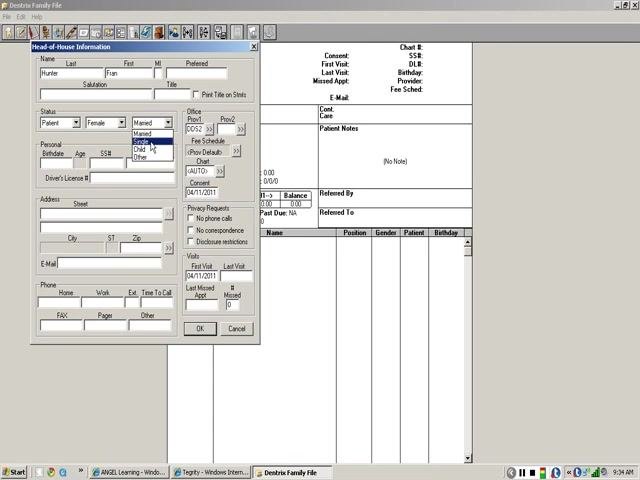Select Married from the dropdown list
The height and width of the screenshot is (480, 640).
(x=153, y=133)
